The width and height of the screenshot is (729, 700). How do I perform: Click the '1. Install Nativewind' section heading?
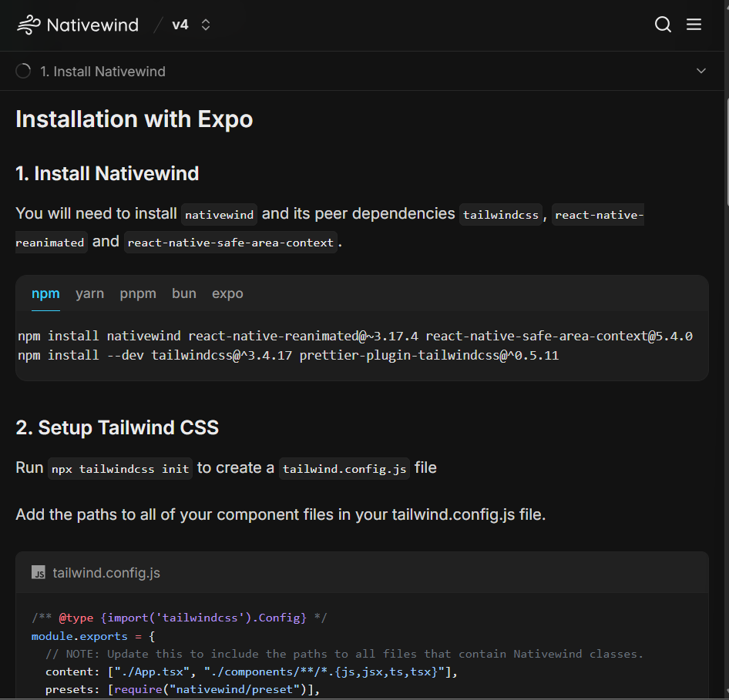pyautogui.click(x=107, y=174)
